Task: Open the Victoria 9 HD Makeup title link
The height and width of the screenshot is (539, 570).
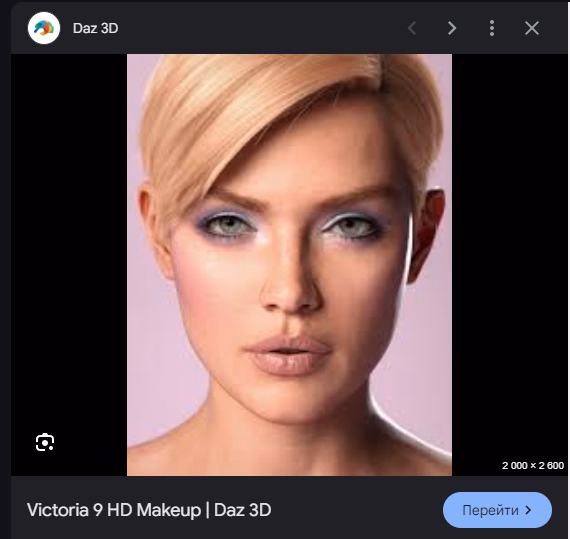Action: [149, 510]
